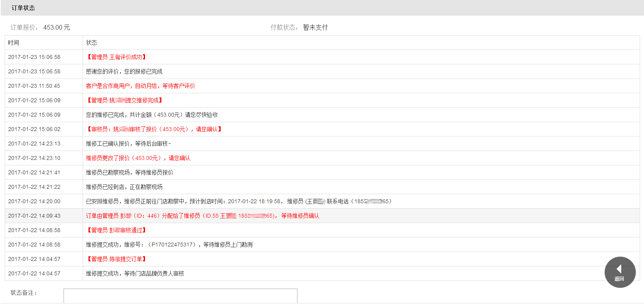Click 维修工已确认报价，等待后台审核 text

(129, 144)
